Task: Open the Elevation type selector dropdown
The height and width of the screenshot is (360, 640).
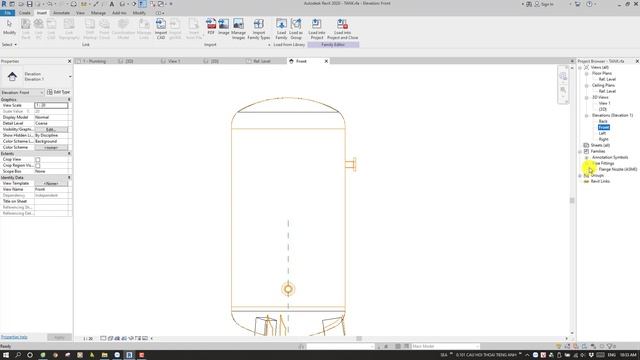Action: pos(70,76)
